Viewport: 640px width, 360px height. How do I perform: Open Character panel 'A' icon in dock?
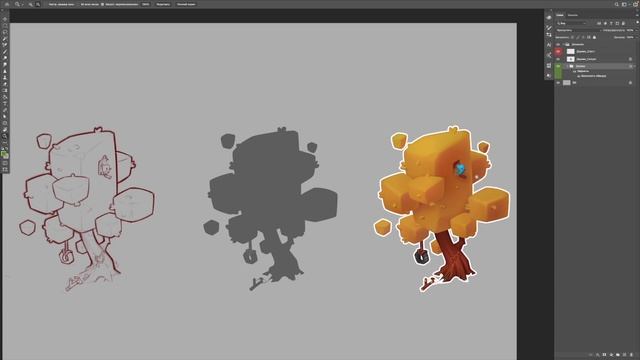click(x=549, y=45)
